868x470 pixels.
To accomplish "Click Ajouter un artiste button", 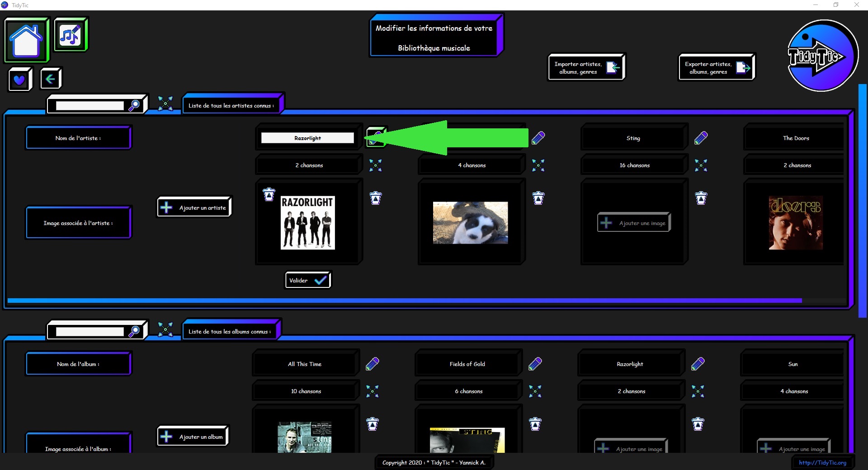I will click(x=194, y=207).
